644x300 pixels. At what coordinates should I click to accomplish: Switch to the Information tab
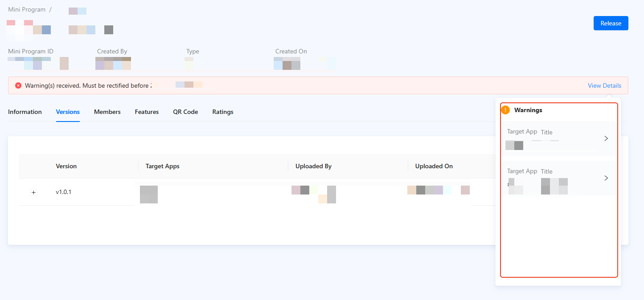click(25, 112)
